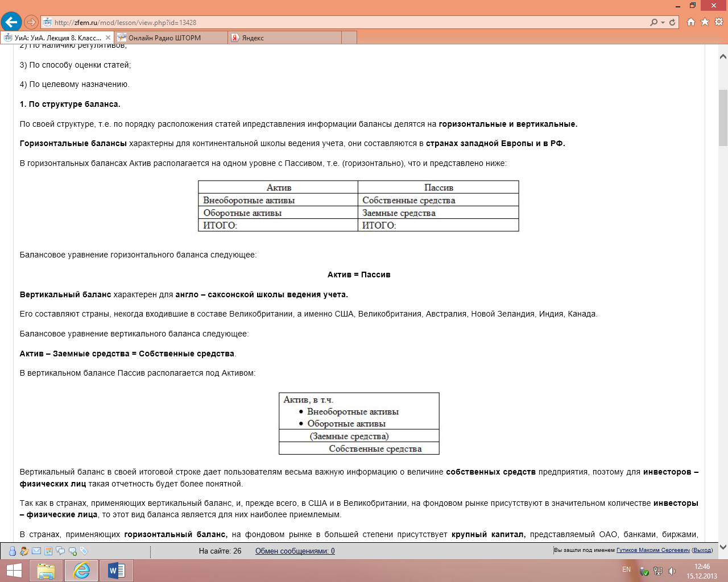Open the browser Tools gear icon

click(719, 22)
